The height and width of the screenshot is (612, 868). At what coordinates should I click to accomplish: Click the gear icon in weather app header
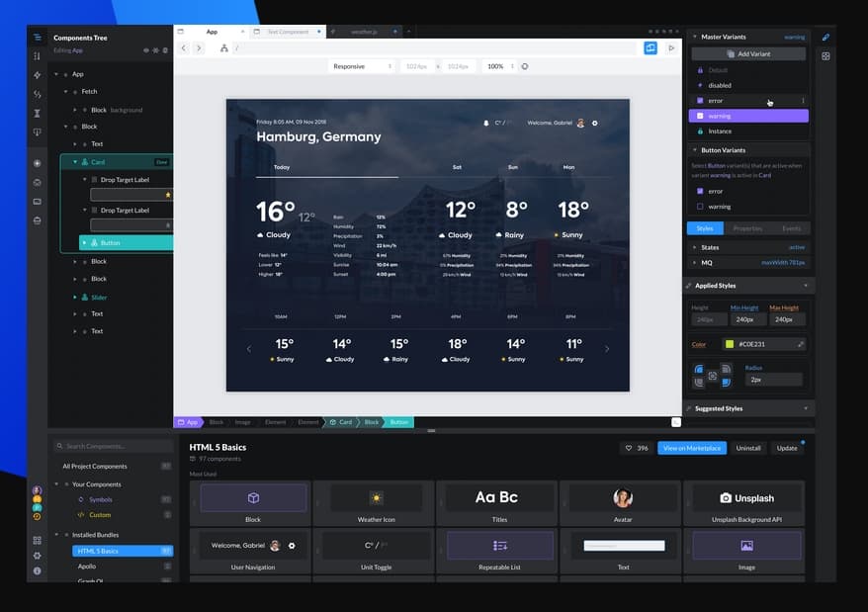click(594, 123)
